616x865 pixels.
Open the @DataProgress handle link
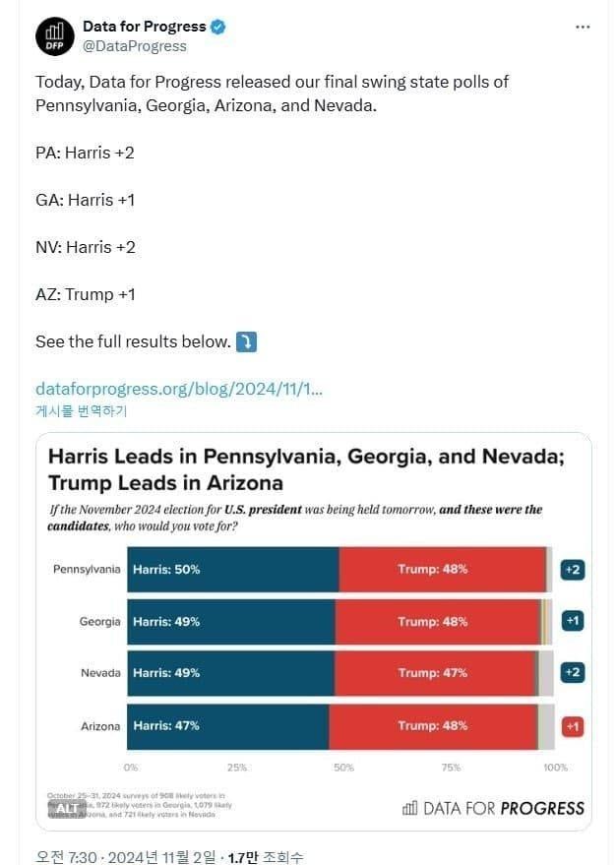coord(135,45)
